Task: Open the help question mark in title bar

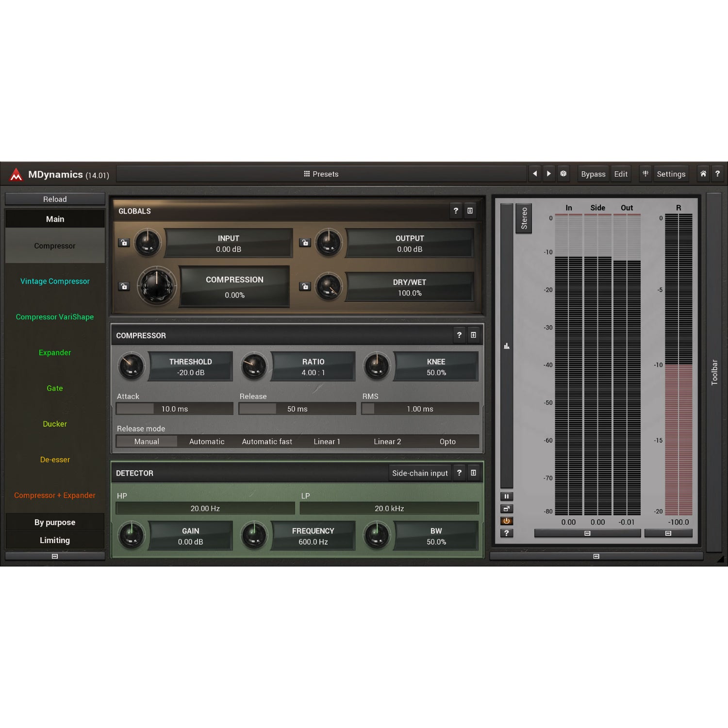Action: 717,174
